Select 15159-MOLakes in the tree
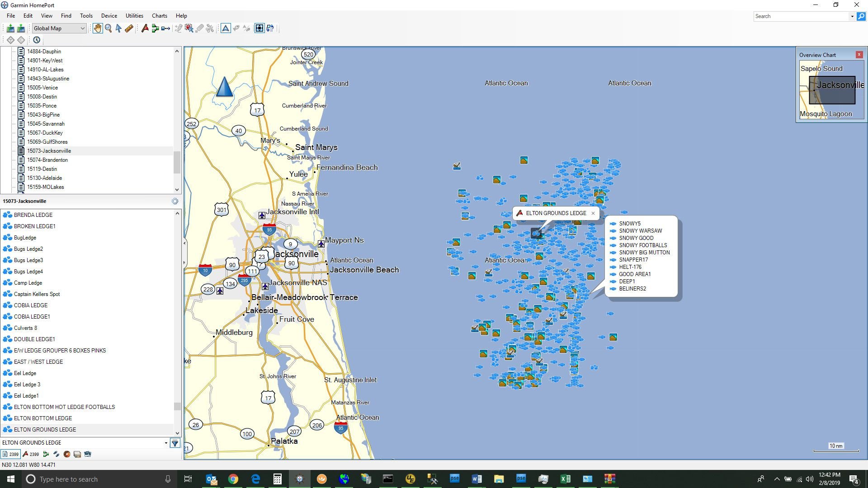868x488 pixels. (x=46, y=187)
